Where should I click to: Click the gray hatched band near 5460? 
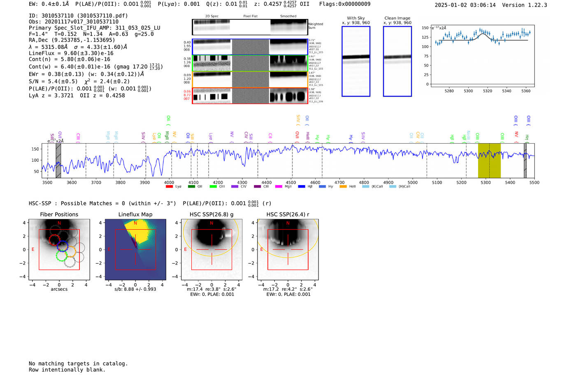[x=525, y=161]
